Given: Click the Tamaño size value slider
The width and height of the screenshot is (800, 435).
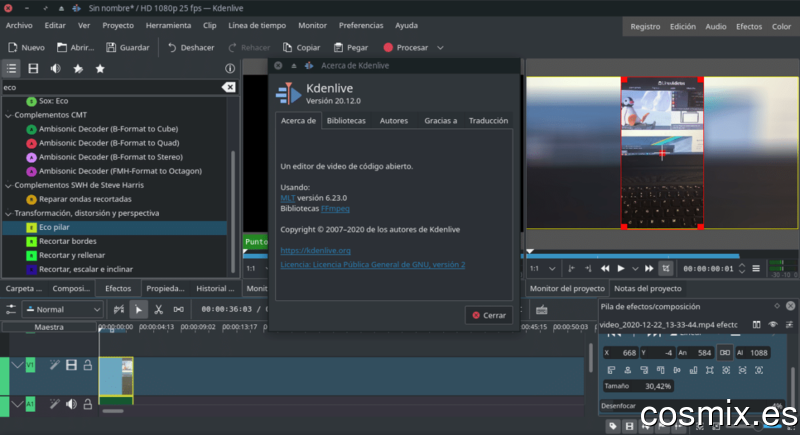Looking at the screenshot, I should pyautogui.click(x=638, y=386).
